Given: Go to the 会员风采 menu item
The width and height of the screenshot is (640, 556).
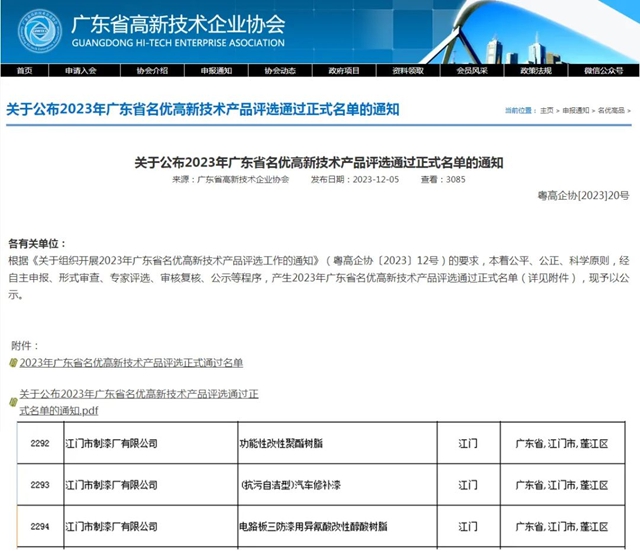Looking at the screenshot, I should tap(472, 71).
